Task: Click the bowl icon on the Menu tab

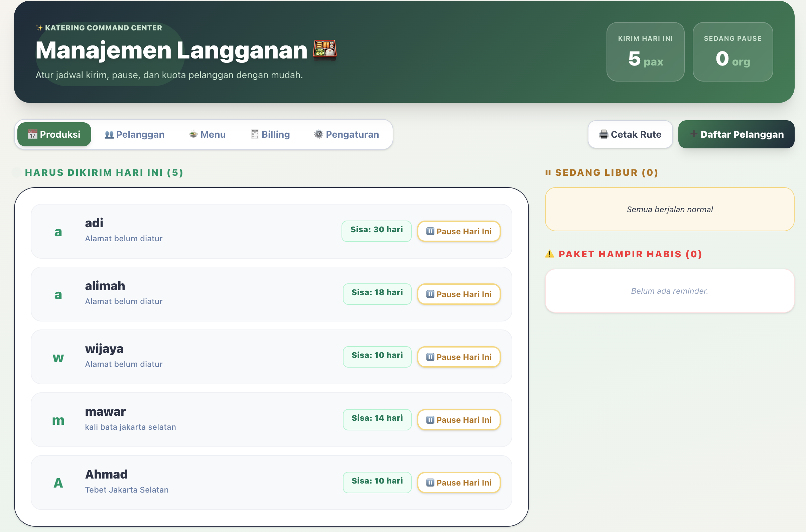Action: [x=193, y=134]
